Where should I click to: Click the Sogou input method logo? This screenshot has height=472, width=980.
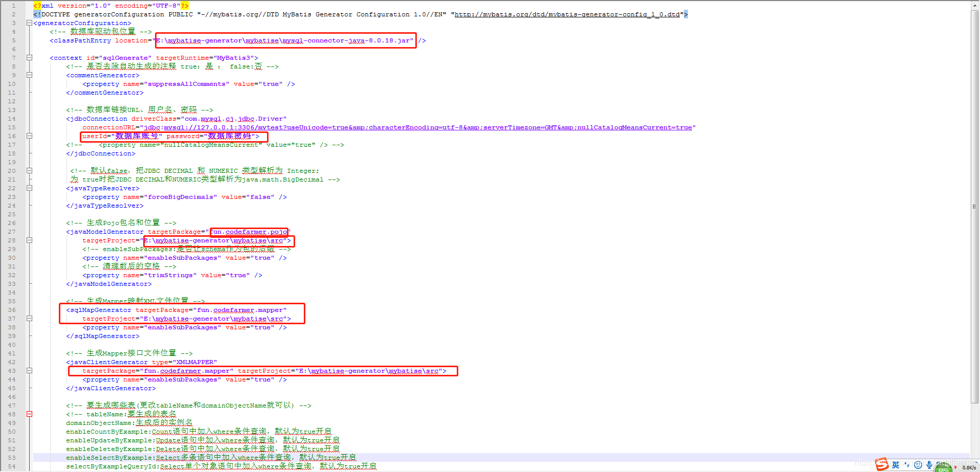pos(882,464)
